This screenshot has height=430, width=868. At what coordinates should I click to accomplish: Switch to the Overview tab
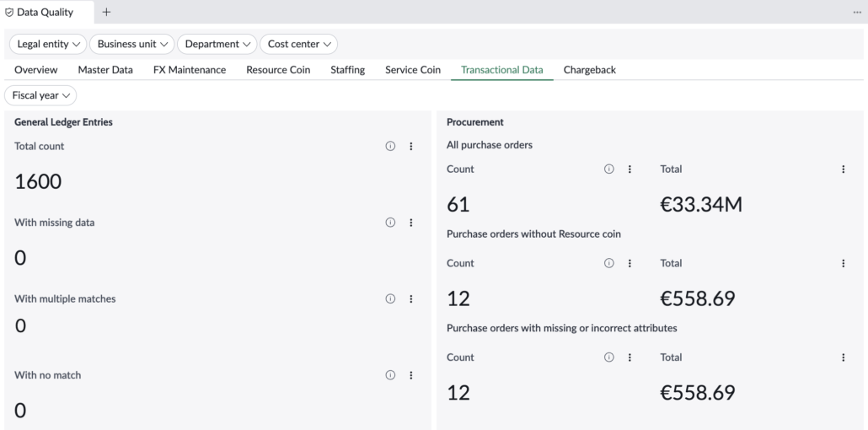coord(36,70)
